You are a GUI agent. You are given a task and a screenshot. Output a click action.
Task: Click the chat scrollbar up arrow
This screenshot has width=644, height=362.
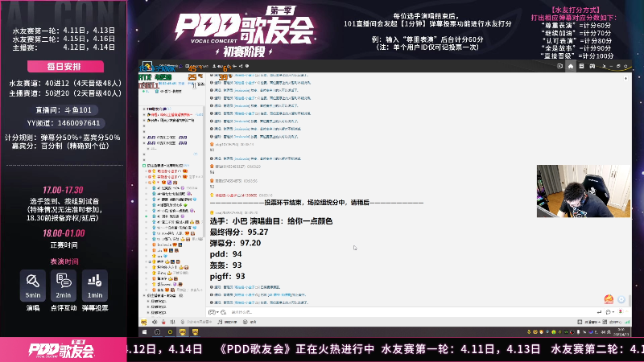point(625,77)
